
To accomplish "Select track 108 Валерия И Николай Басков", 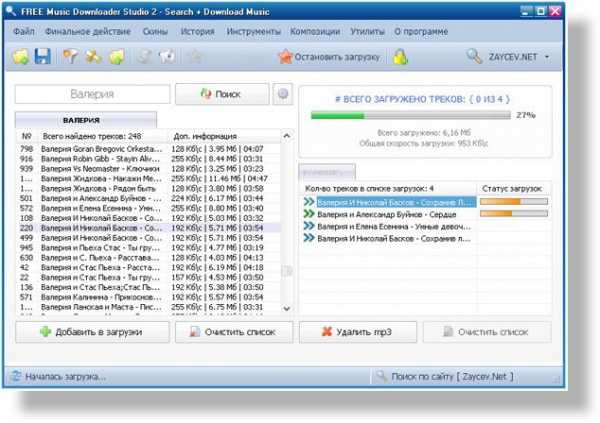I will click(x=148, y=218).
